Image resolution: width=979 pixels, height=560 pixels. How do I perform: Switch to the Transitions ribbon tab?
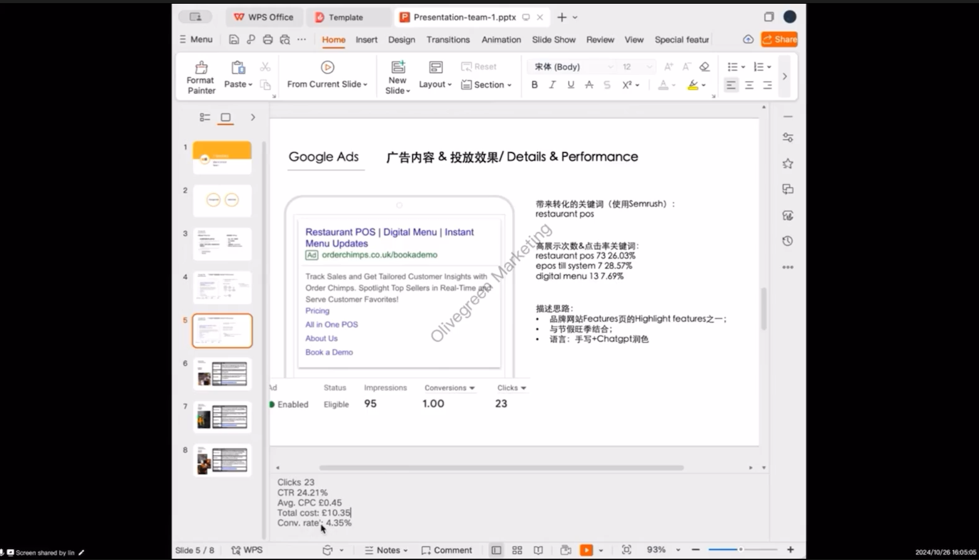pos(448,39)
